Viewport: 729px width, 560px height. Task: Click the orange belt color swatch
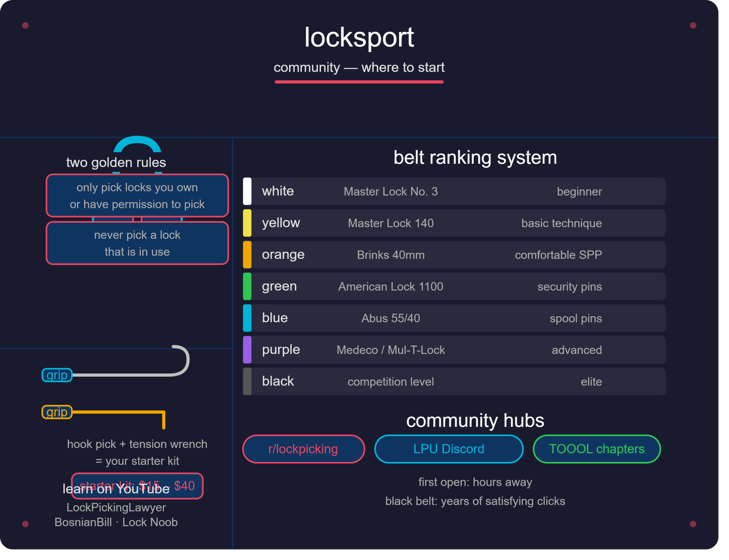(x=247, y=254)
